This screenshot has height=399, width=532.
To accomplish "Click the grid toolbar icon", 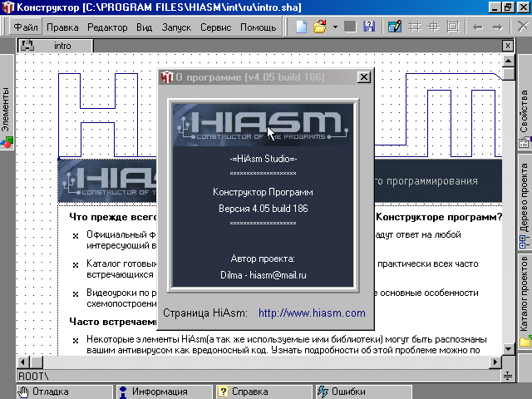I will point(415,27).
